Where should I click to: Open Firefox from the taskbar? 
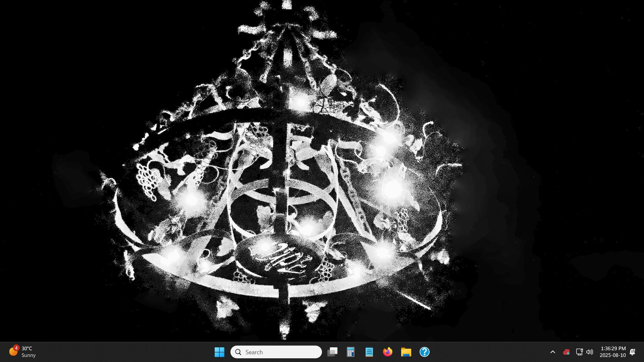tap(387, 352)
